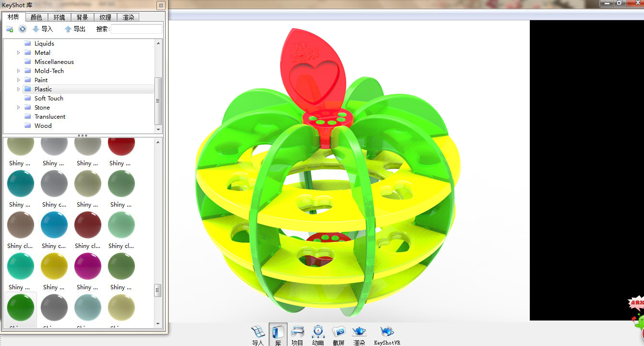Open the 项目 project panel icon
Screen dimensions: 644x346
click(298, 335)
